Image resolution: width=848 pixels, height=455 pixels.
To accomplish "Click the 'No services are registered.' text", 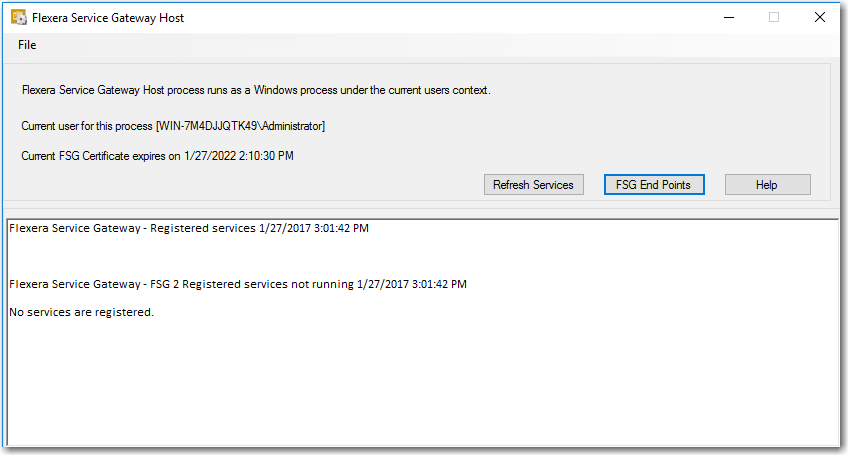I will click(x=82, y=312).
